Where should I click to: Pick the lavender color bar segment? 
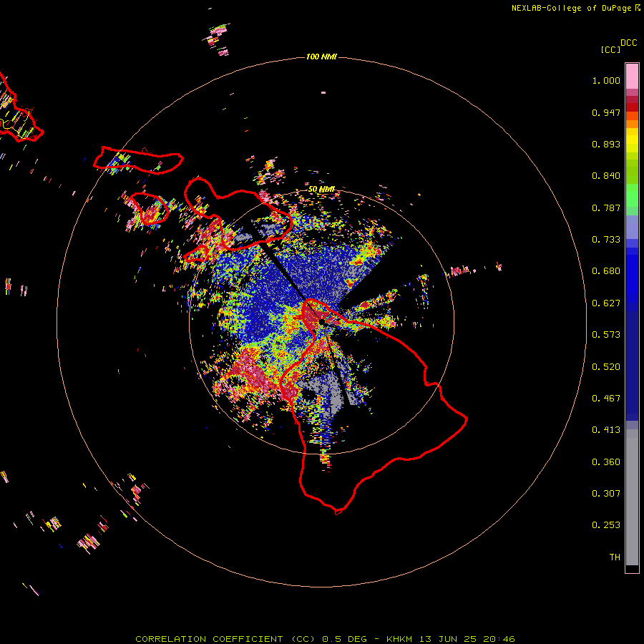(x=632, y=228)
